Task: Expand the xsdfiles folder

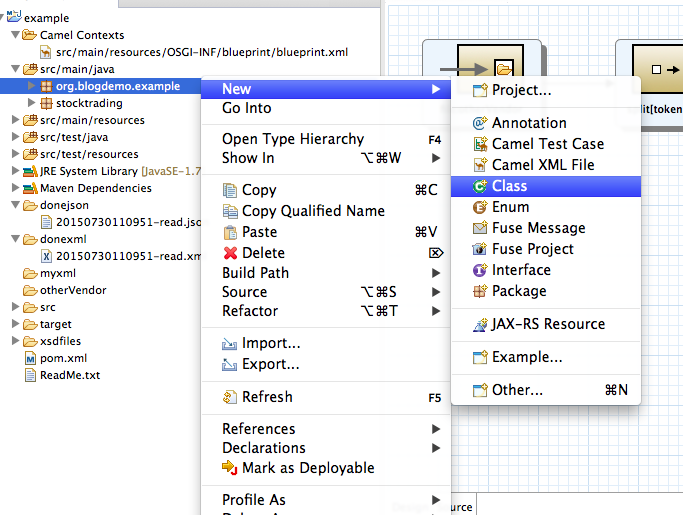Action: tap(15, 341)
